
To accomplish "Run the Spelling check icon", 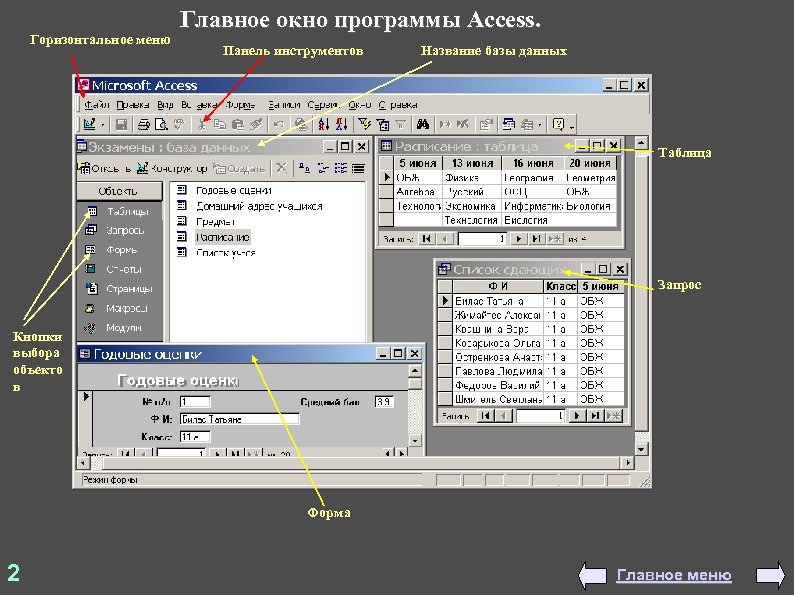I will pyautogui.click(x=179, y=124).
